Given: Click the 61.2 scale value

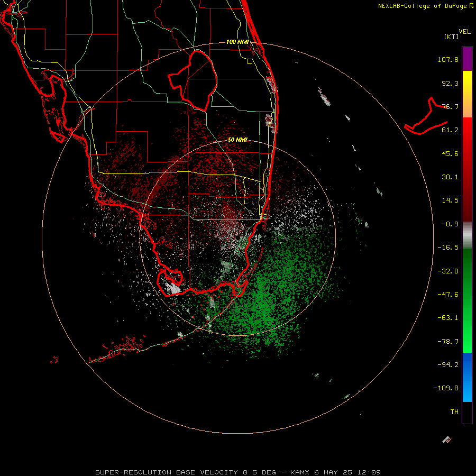Looking at the screenshot, I should 450,130.
